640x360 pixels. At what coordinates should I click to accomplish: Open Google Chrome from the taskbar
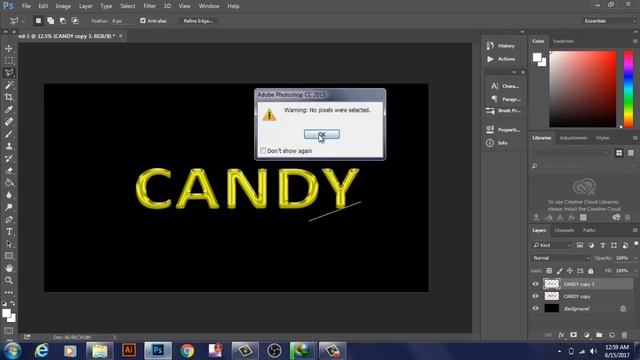pos(187,351)
